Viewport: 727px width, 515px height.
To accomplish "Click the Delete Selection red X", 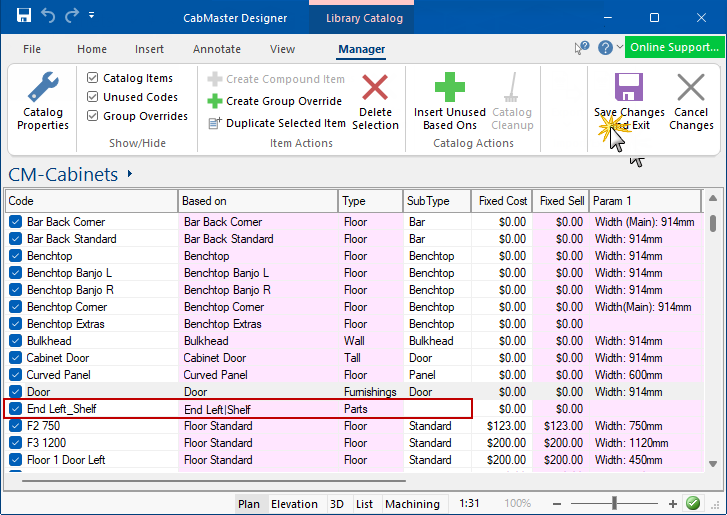I will pos(375,88).
